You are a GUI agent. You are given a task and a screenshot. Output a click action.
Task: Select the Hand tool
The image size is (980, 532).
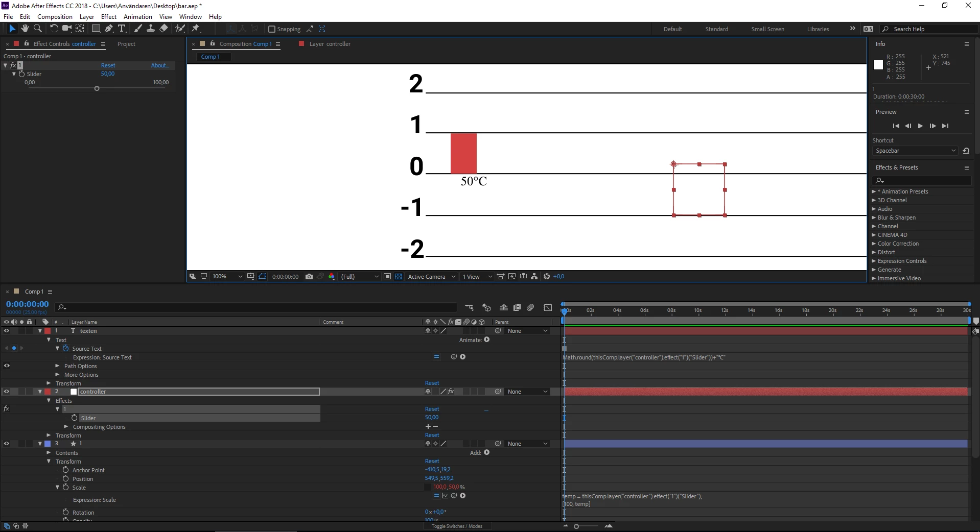tap(25, 29)
